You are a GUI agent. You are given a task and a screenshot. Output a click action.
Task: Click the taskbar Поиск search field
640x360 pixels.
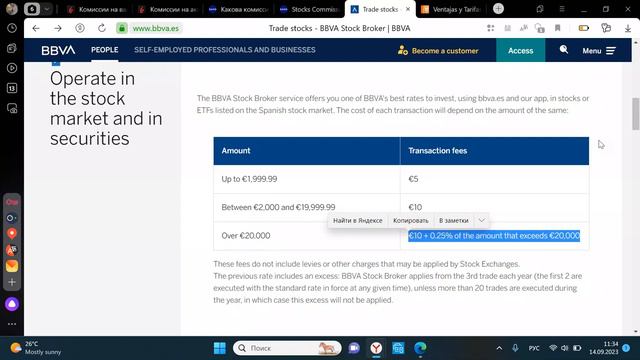pyautogui.click(x=287, y=348)
